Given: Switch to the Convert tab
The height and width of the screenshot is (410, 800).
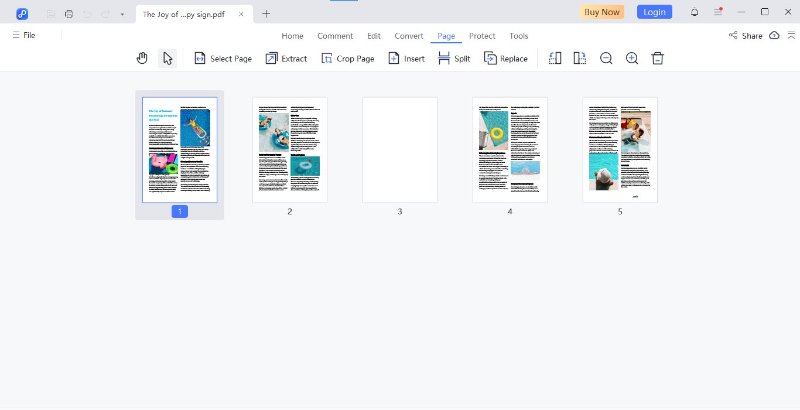Looking at the screenshot, I should (409, 36).
